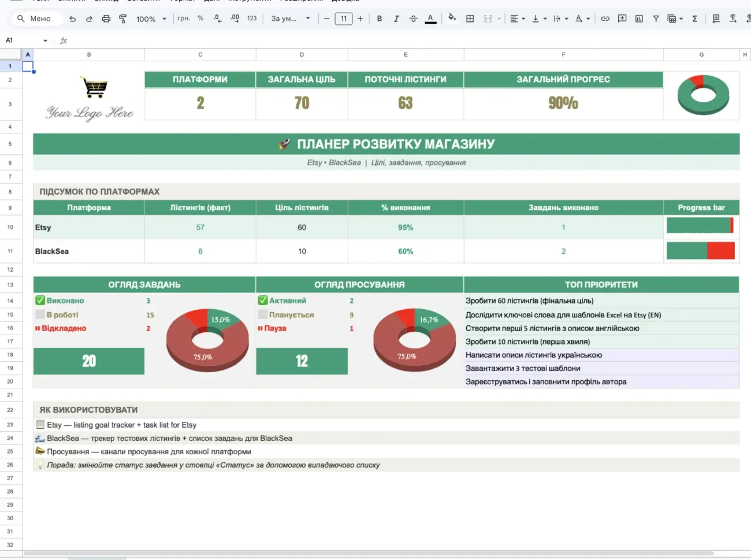This screenshot has height=560, width=751.
Task: Click the Insert chart icon
Action: click(639, 18)
